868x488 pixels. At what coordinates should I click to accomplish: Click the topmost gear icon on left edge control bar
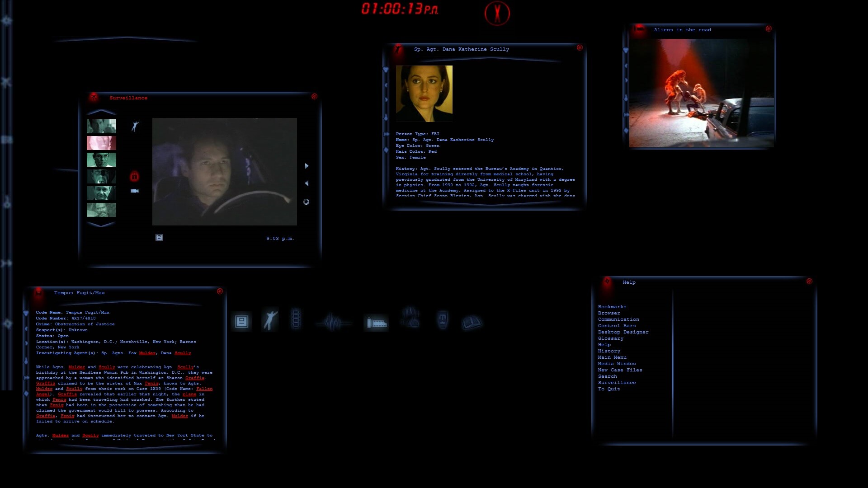[x=6, y=20]
